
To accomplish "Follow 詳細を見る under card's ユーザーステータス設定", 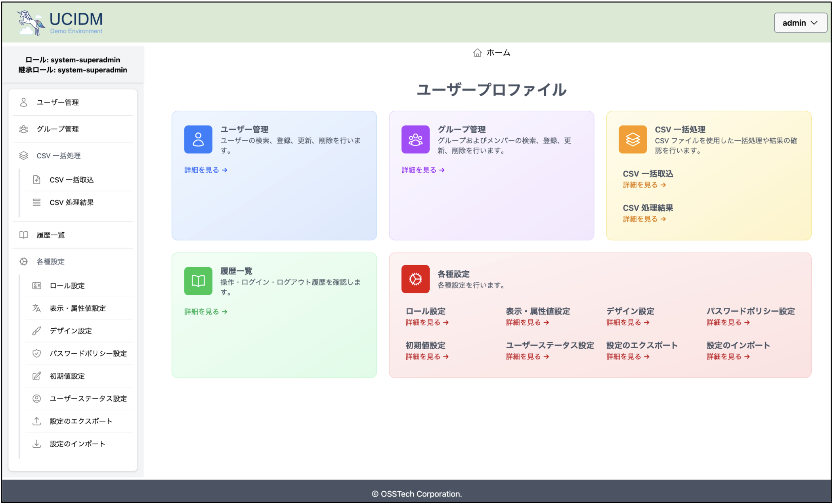I will 528,357.
